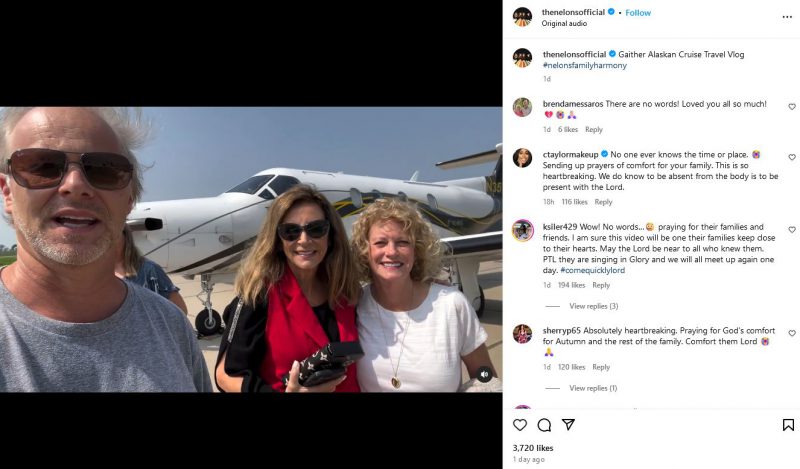Screen dimensions: 800x469
Task: Like the post with the heart icon
Action: click(x=520, y=425)
